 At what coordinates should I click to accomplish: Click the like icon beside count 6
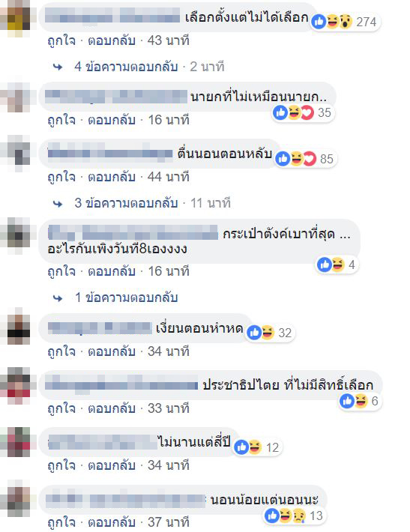347,401
